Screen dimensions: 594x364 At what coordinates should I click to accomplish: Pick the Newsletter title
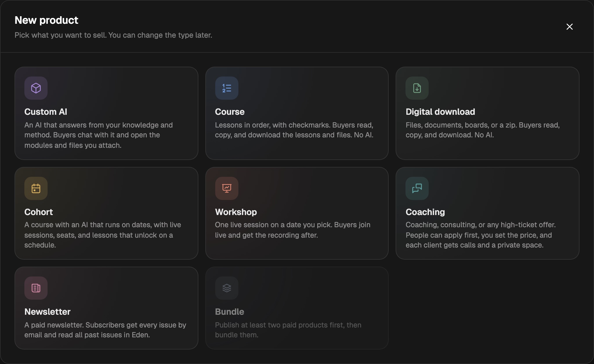point(48,312)
